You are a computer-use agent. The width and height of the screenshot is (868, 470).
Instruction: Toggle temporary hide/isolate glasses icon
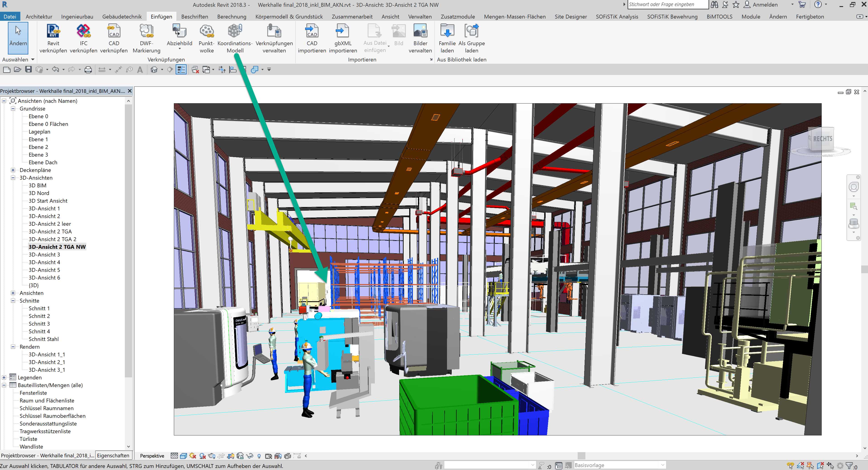(250, 456)
